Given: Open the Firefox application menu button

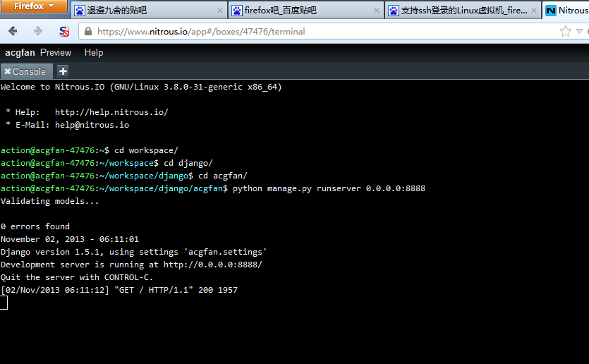Looking at the screenshot, I should pyautogui.click(x=34, y=6).
